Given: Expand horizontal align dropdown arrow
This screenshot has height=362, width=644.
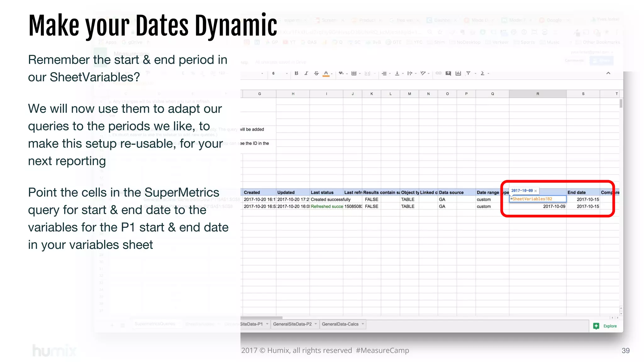Looking at the screenshot, I should point(390,74).
